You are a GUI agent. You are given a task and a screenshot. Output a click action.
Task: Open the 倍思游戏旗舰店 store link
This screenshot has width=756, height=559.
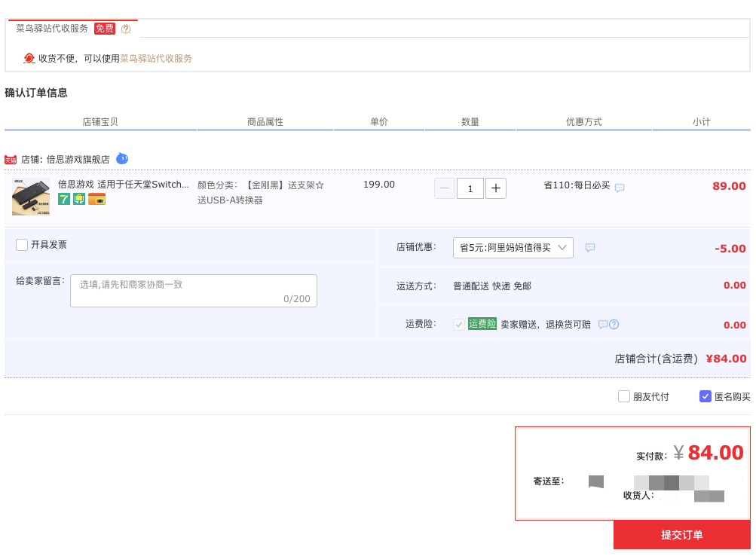click(x=78, y=160)
